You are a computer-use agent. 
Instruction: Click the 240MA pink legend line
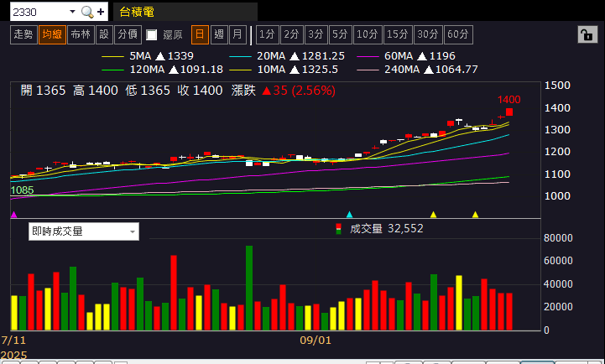[x=368, y=70]
